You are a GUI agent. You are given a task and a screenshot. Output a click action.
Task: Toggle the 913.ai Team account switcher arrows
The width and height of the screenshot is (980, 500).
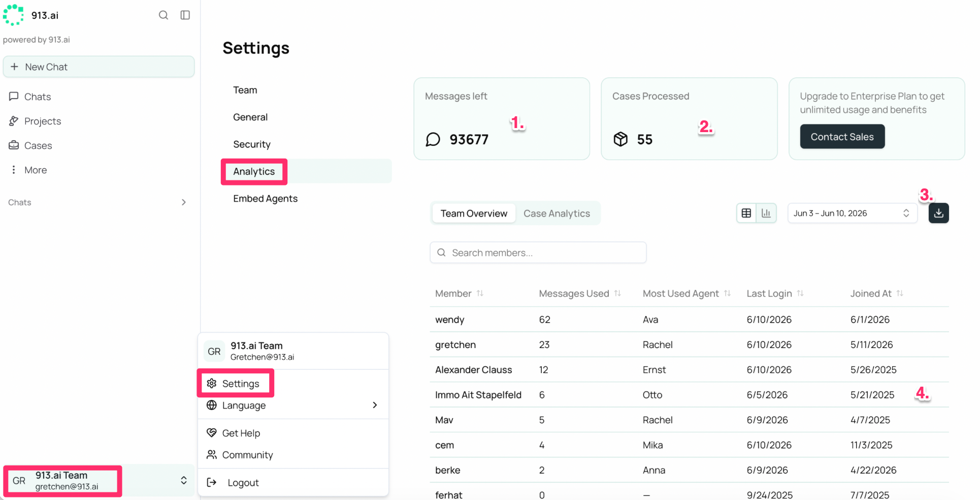pyautogui.click(x=184, y=480)
